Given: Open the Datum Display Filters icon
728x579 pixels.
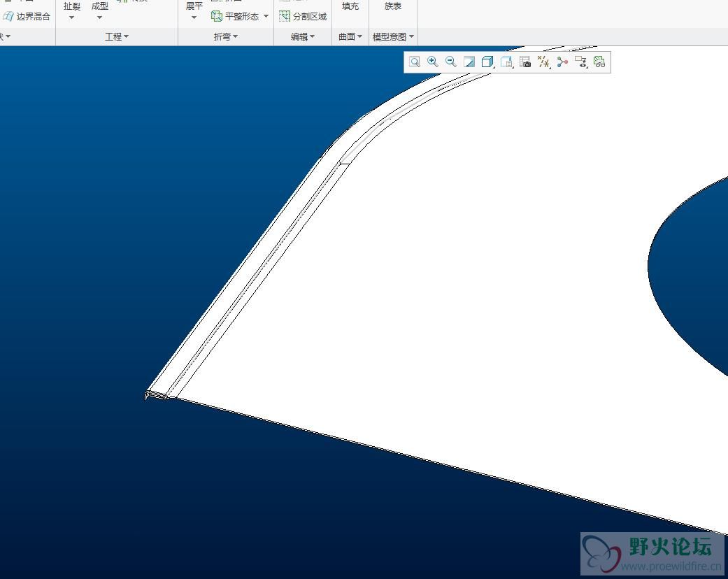Looking at the screenshot, I should (x=543, y=62).
